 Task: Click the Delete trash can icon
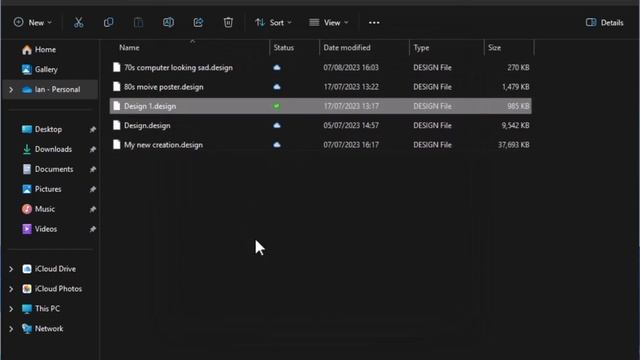pos(228,22)
